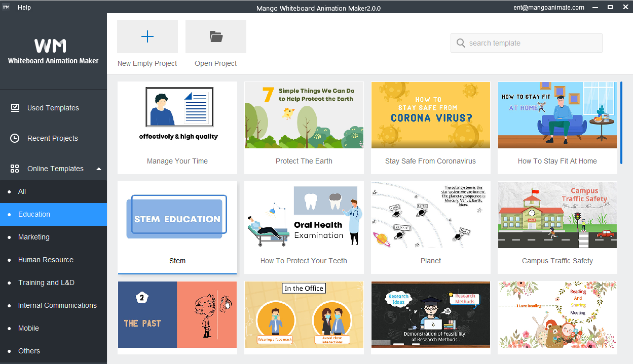Viewport: 633px width, 364px height.
Task: Open the Research Methods blackboard thumbnail
Action: [x=431, y=314]
